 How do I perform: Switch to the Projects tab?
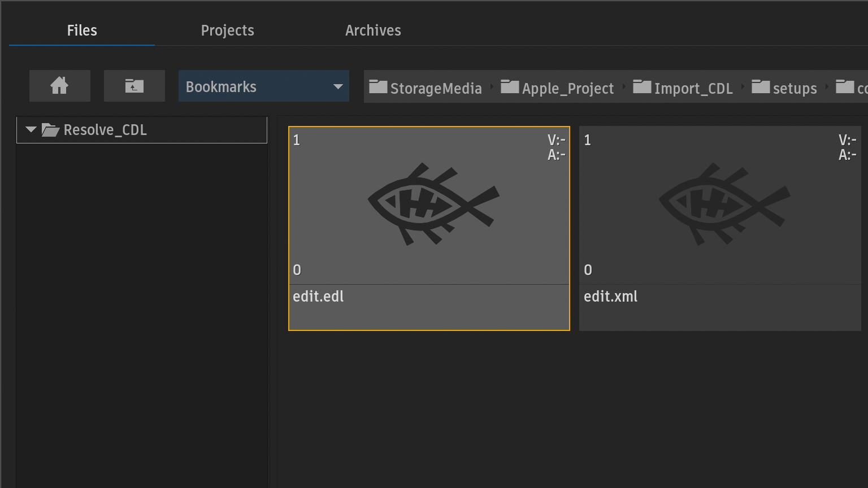click(x=227, y=30)
